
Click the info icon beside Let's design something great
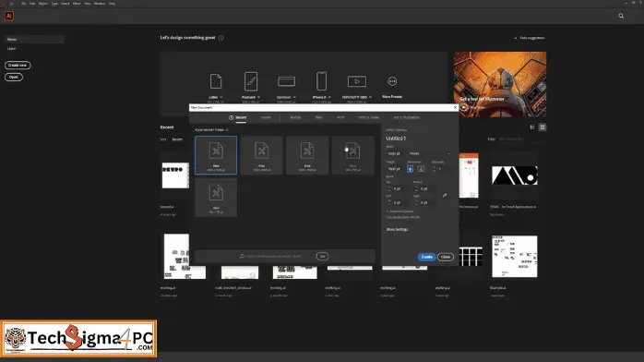tap(221, 38)
